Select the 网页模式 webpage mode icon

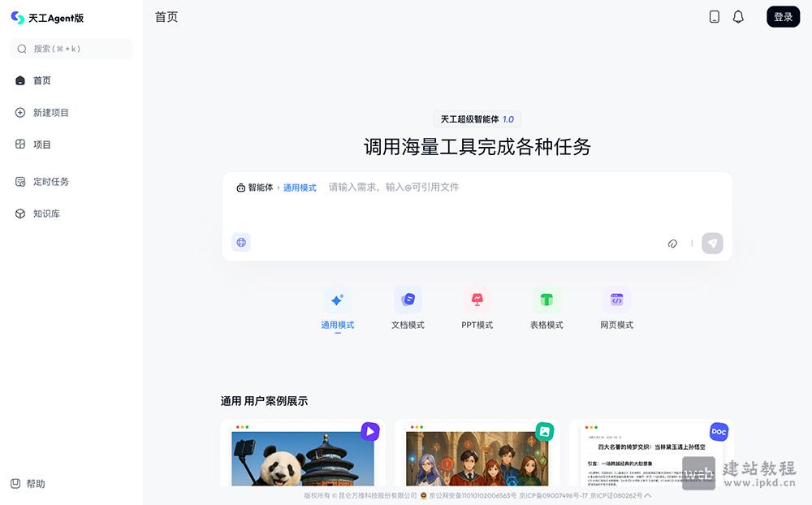[x=616, y=300]
